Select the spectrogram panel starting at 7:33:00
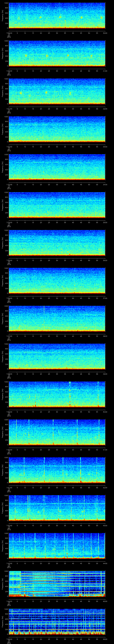Screen dimensions: 114x644 [57, 167]
